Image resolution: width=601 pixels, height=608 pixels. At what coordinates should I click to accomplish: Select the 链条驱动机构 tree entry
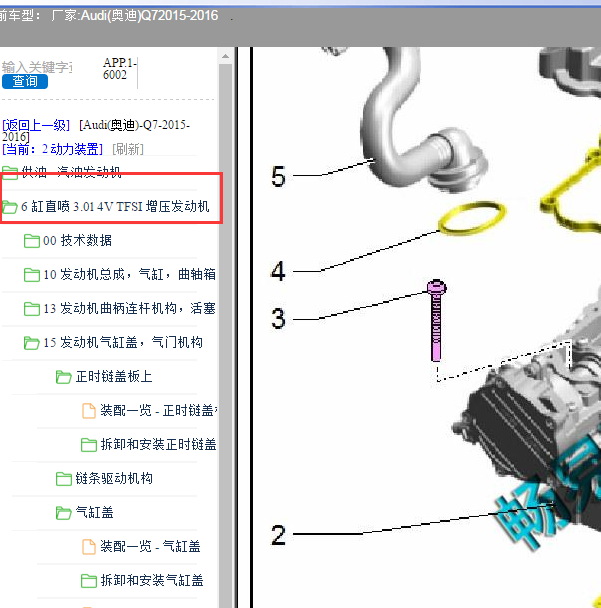114,478
